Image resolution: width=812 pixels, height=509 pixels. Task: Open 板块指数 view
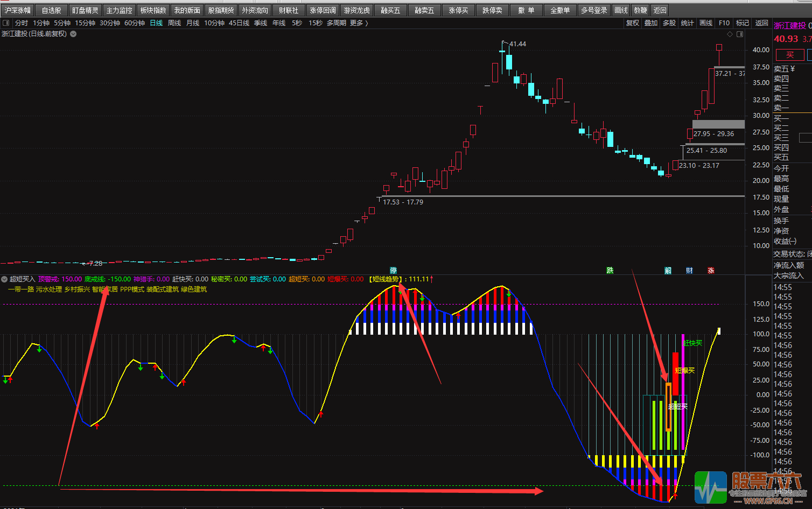tap(153, 10)
